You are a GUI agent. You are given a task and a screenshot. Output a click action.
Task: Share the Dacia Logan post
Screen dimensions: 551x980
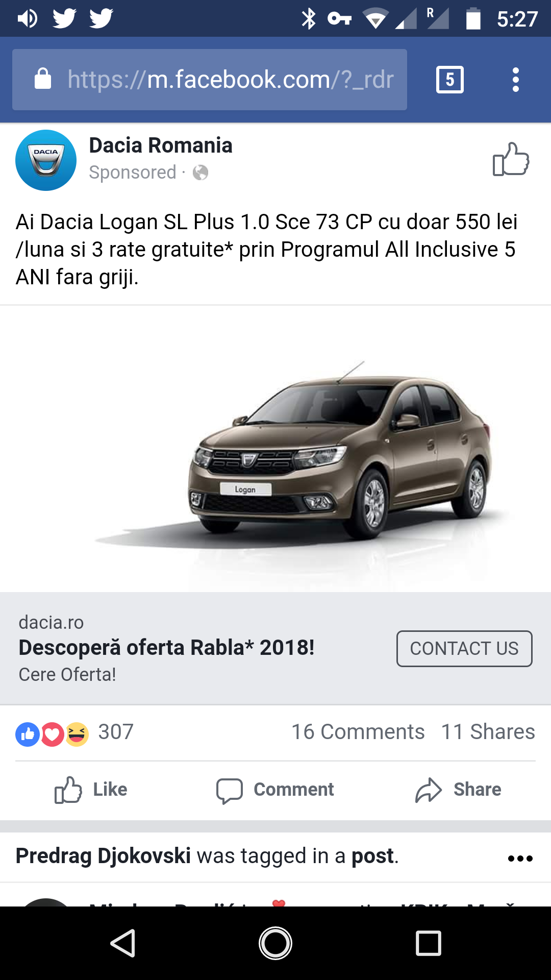coord(458,790)
